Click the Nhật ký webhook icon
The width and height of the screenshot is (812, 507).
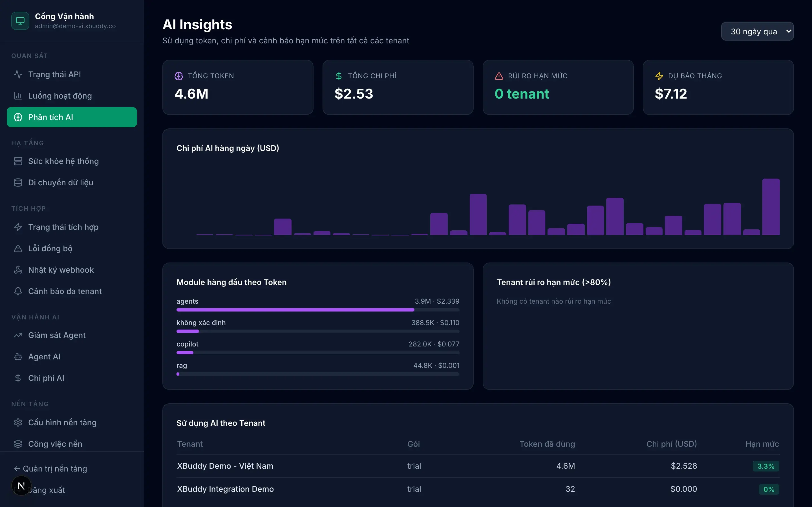[x=18, y=270]
